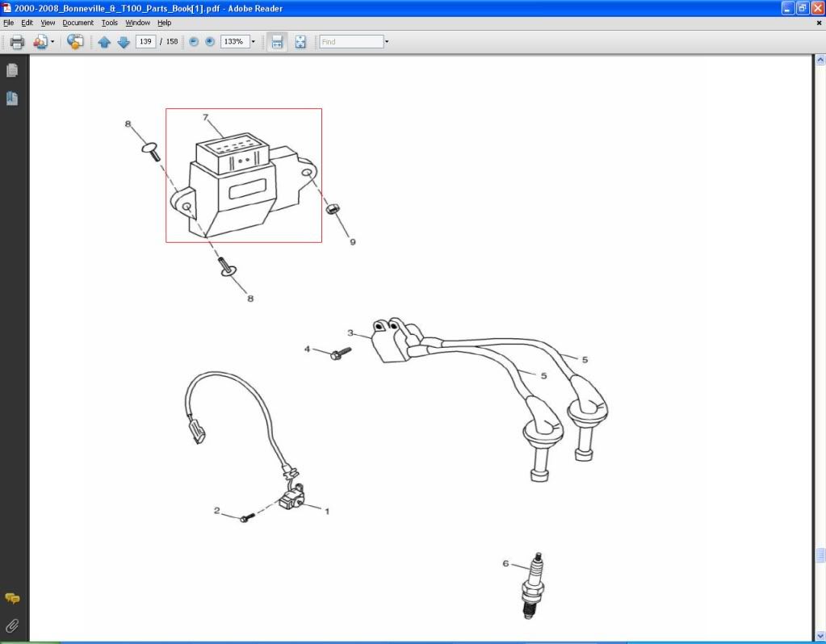The height and width of the screenshot is (644, 826).
Task: Open dropdown arrow beside email icon
Action: coord(53,42)
